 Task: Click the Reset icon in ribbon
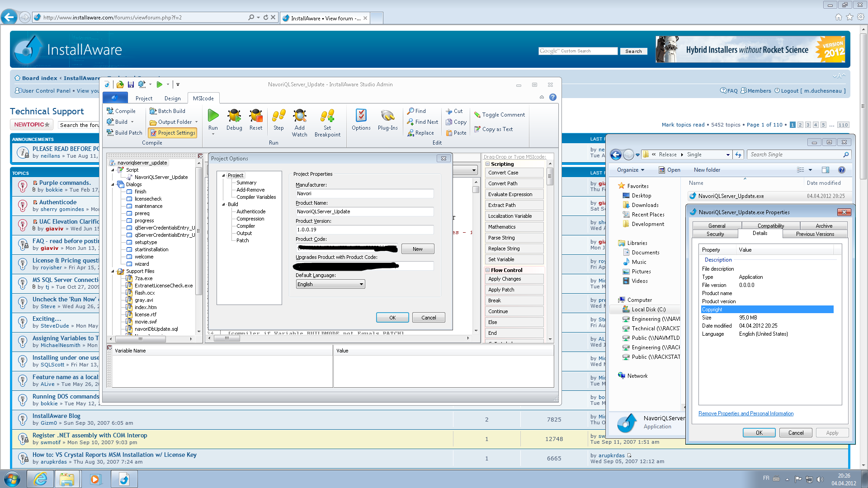(256, 116)
